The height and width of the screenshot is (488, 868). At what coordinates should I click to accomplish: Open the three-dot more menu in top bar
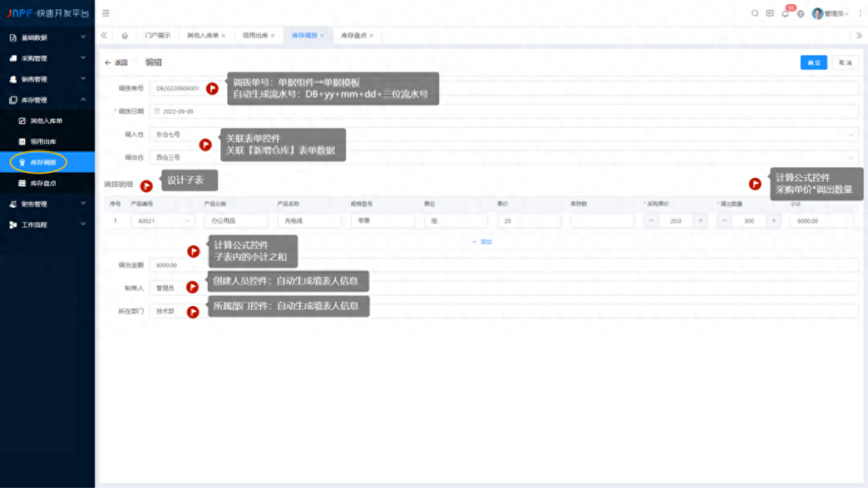coord(860,14)
